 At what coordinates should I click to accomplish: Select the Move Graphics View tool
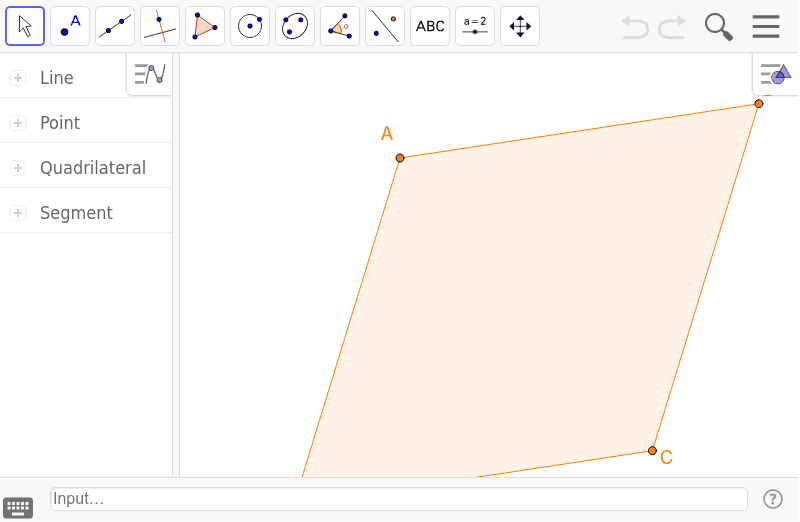click(520, 26)
